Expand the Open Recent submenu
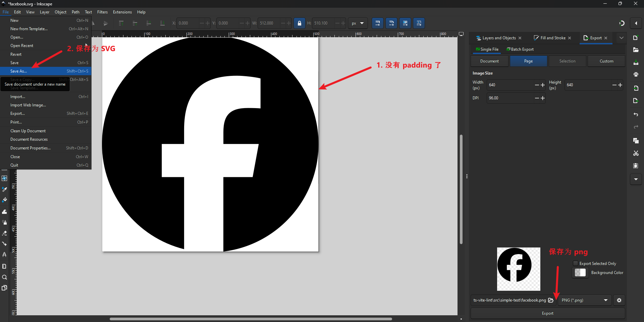This screenshot has width=644, height=322. (46, 46)
